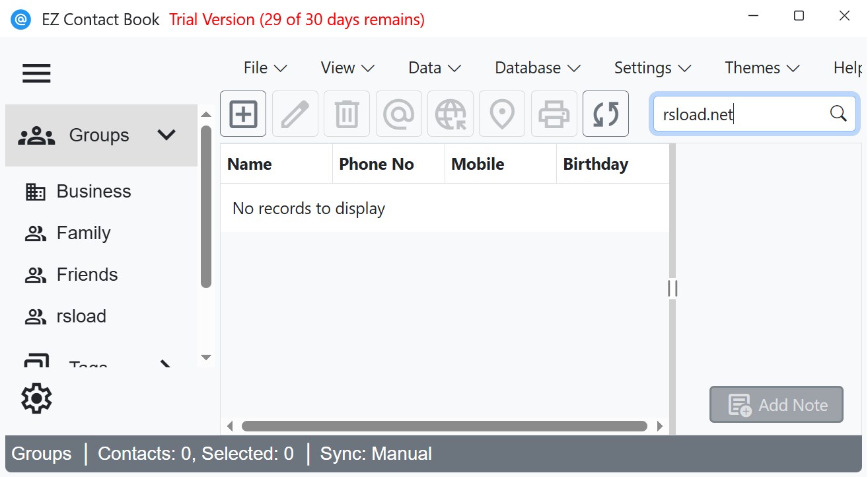Click the @ send email icon
The height and width of the screenshot is (477, 868).
click(x=399, y=114)
